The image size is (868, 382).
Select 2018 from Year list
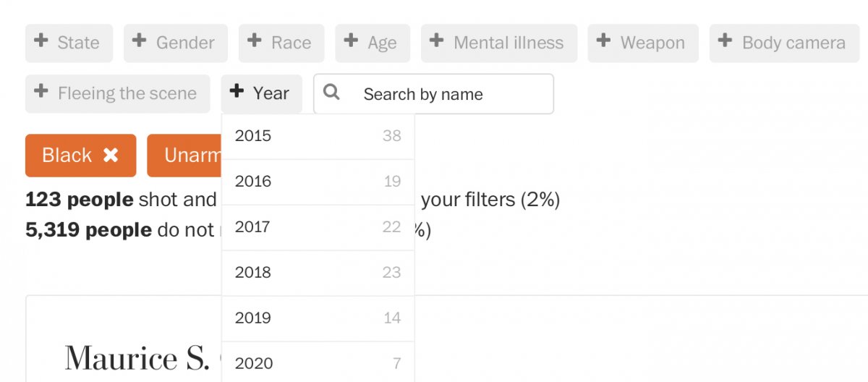318,273
